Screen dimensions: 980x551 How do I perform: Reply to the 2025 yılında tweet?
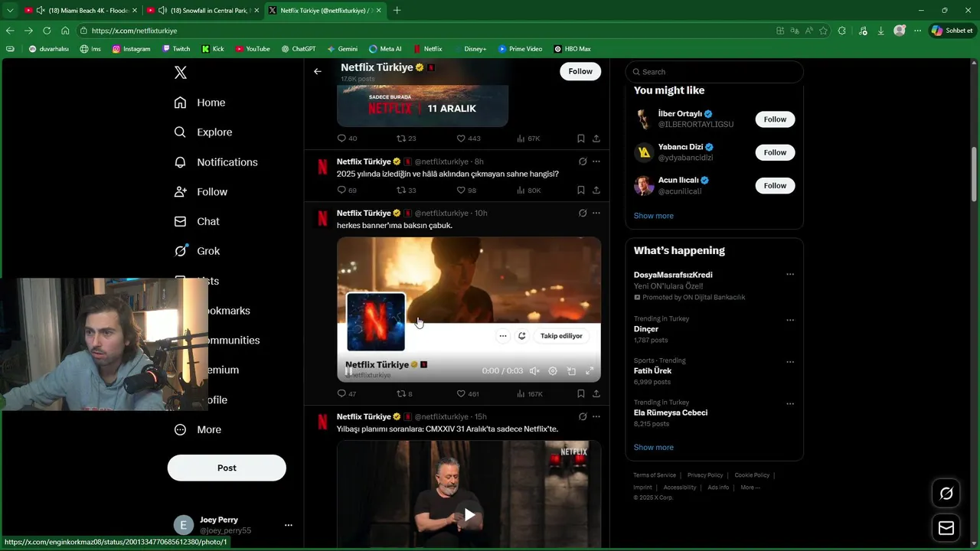(347, 190)
